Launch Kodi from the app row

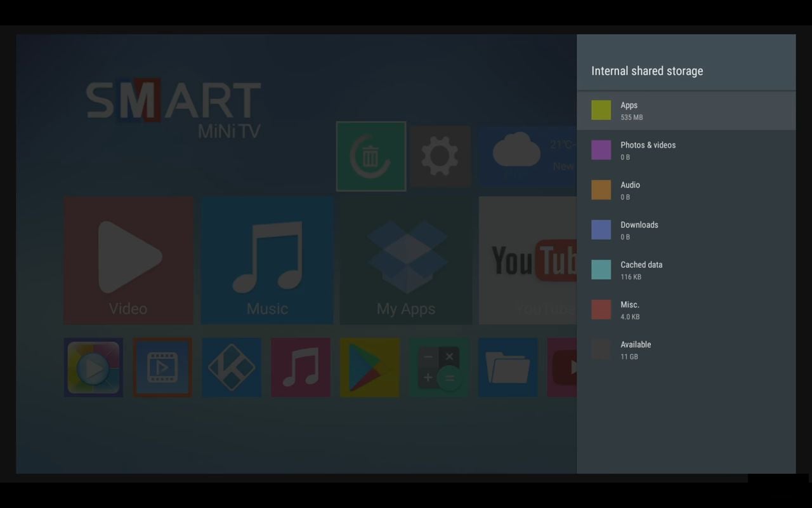[x=232, y=367]
